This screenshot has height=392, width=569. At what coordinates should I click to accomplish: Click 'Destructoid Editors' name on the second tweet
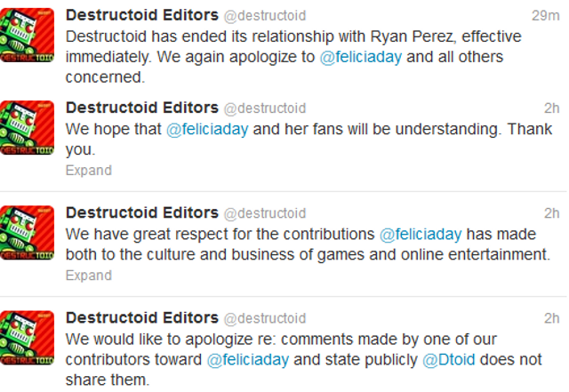coord(141,108)
